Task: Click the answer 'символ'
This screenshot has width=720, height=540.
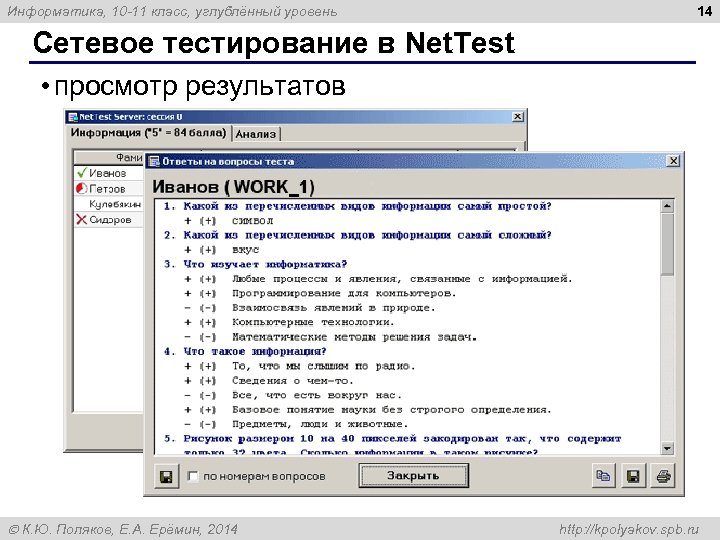Action: click(x=253, y=221)
